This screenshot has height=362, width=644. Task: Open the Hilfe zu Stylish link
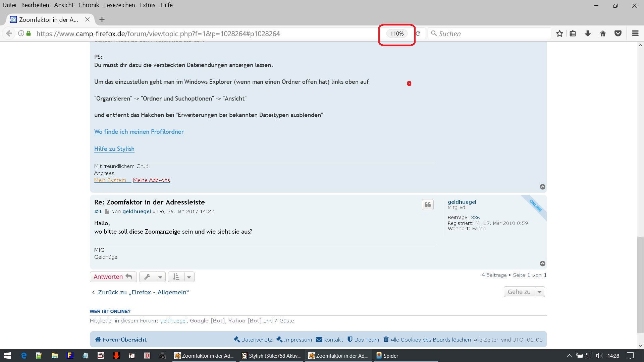coord(114,149)
